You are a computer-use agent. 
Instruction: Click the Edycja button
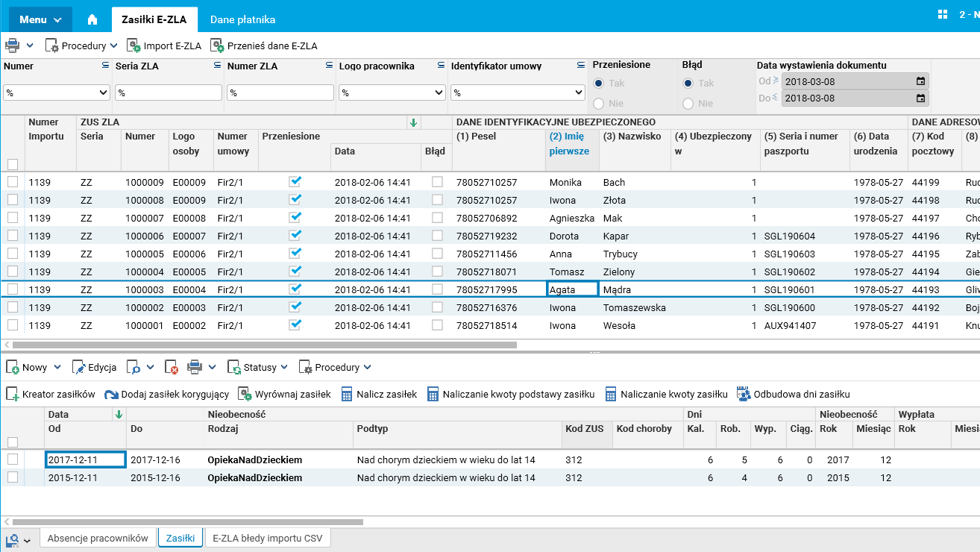click(94, 368)
